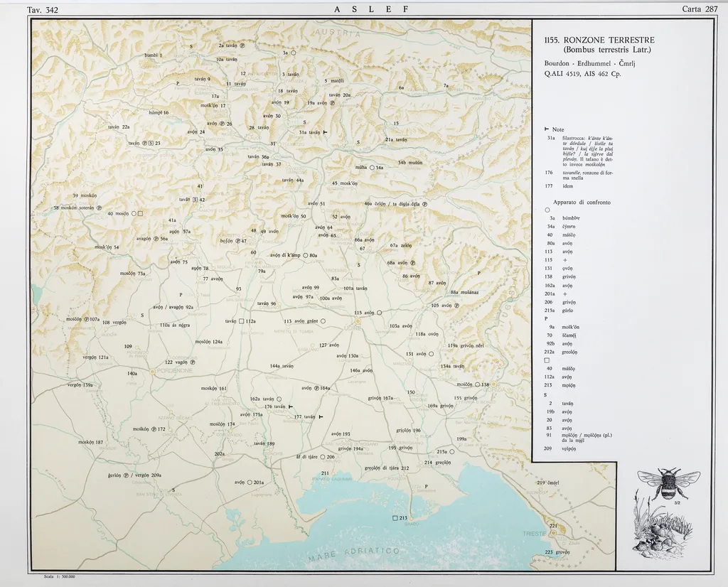The image size is (728, 587).
Task: Click the square marker at point 213
Action: (x=395, y=518)
